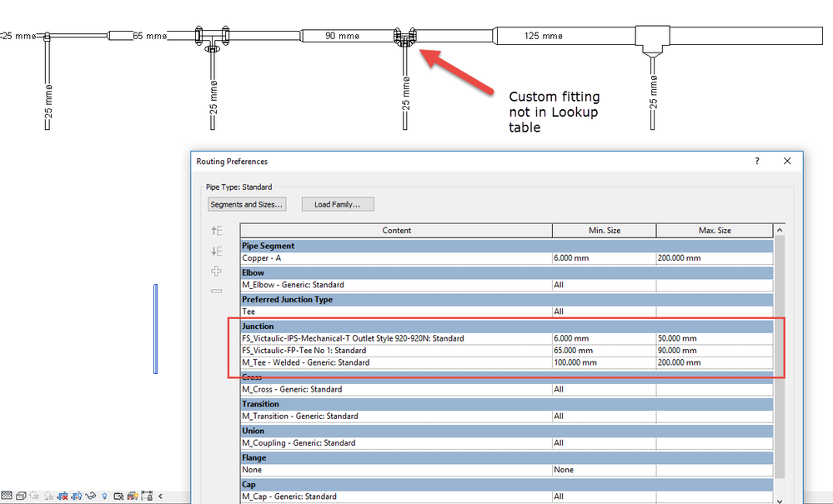The image size is (833, 504).
Task: Click the 90.000 mm max size cell
Action: [x=715, y=350]
